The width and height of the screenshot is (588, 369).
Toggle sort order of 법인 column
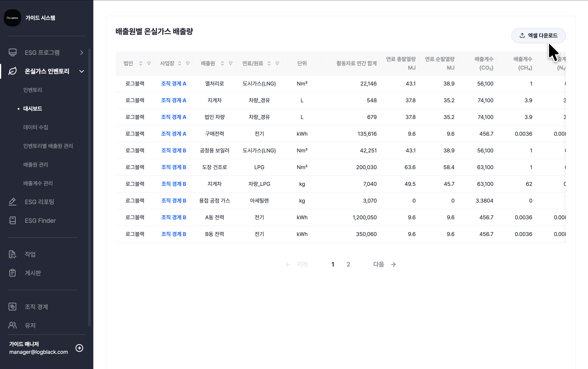pos(141,63)
